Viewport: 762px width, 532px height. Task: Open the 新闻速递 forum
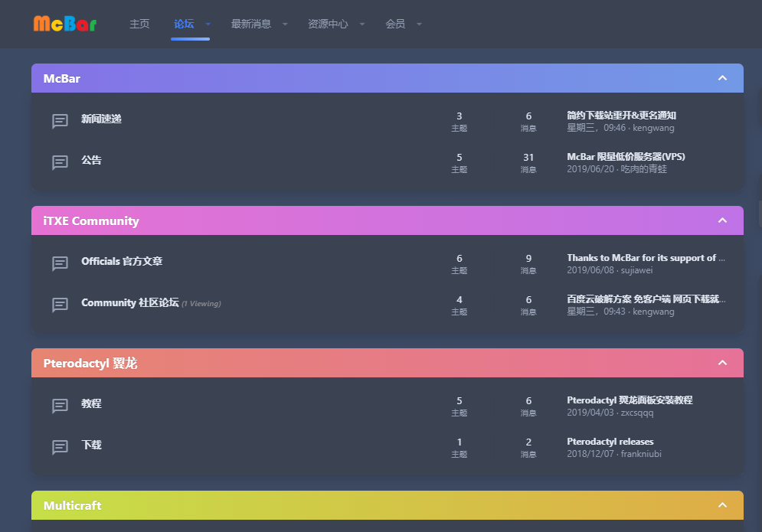101,119
